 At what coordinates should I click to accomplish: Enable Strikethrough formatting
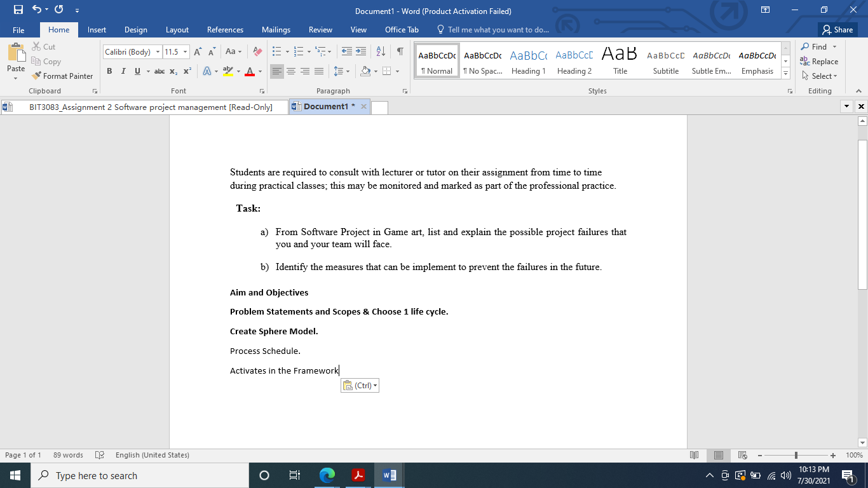coord(159,71)
